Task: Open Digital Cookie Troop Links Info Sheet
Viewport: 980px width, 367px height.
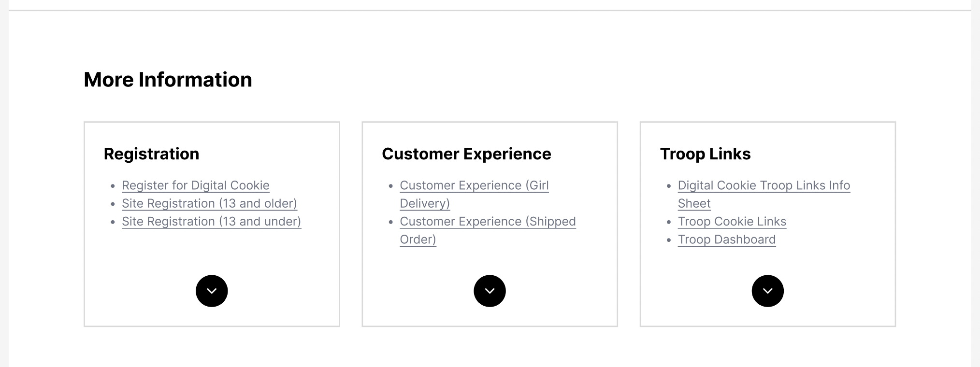Action: 764,185
